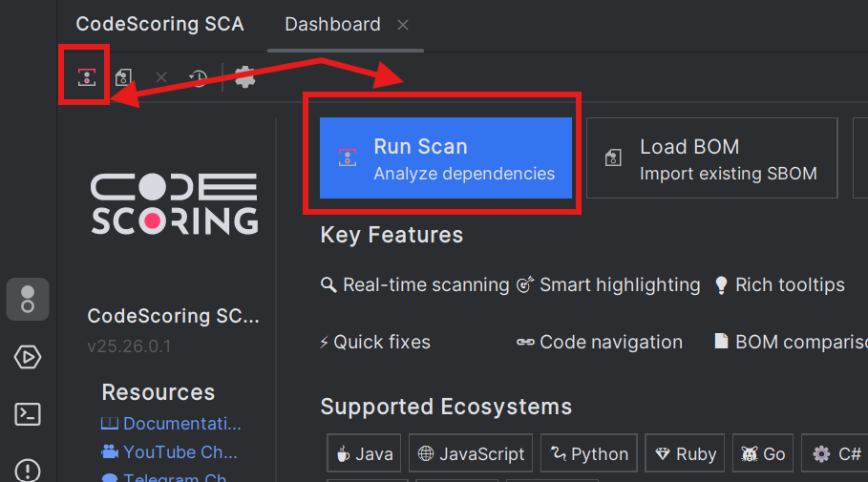The height and width of the screenshot is (482, 868).
Task: Click the book icon beside Documentation
Action: (110, 424)
